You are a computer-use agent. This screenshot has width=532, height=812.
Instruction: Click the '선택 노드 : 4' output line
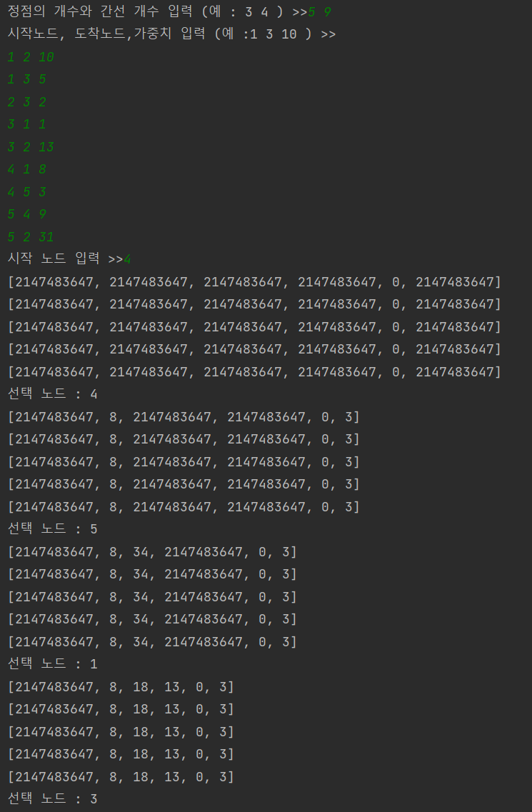click(52, 394)
